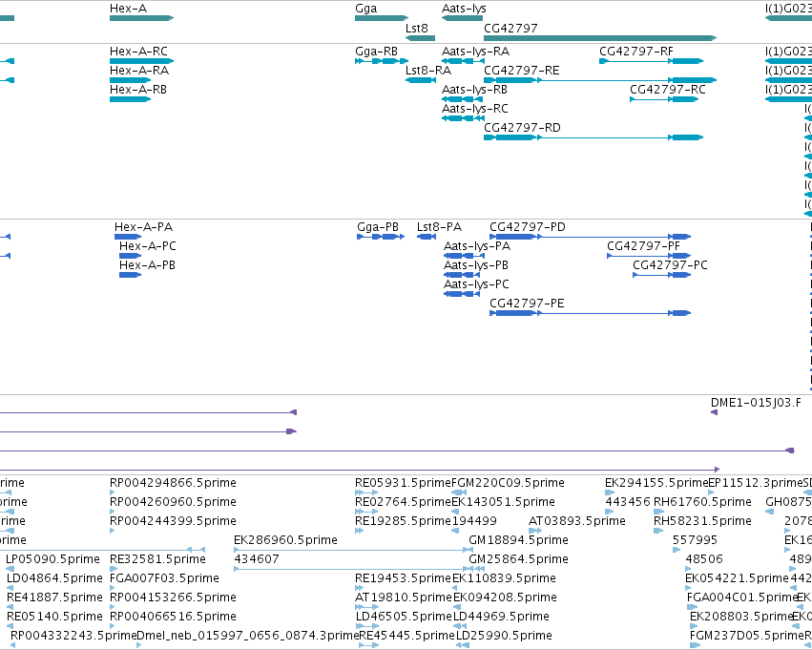812x650 pixels.
Task: Click protein Hex-A-PB
Action: pyautogui.click(x=130, y=275)
